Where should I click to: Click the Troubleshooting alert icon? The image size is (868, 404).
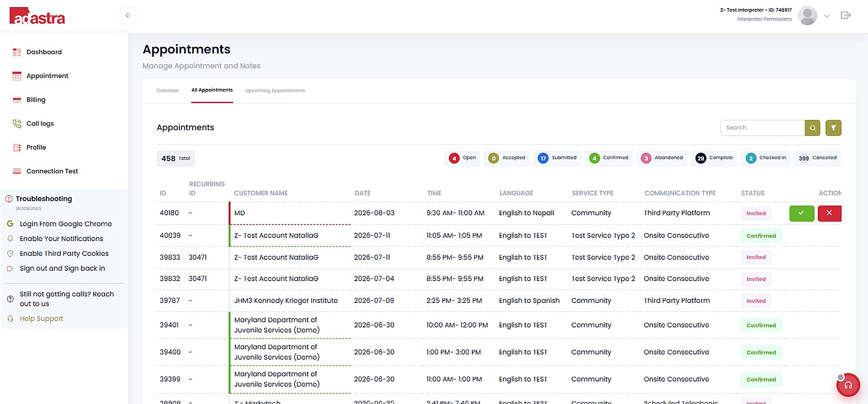(9, 199)
